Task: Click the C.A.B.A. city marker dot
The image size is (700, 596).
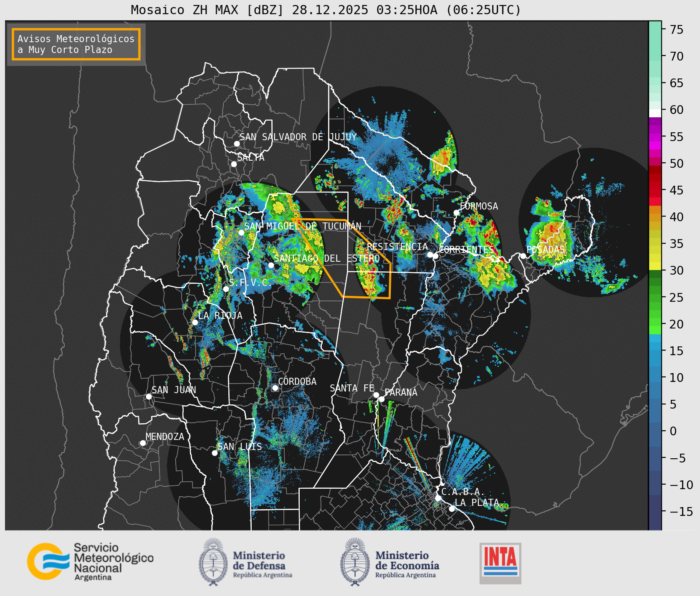Action: point(438,498)
